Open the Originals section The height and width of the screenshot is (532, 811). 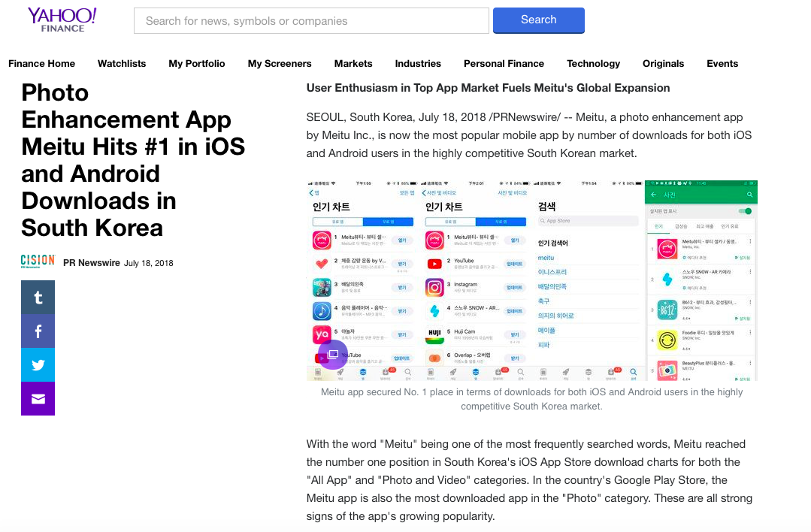tap(663, 64)
